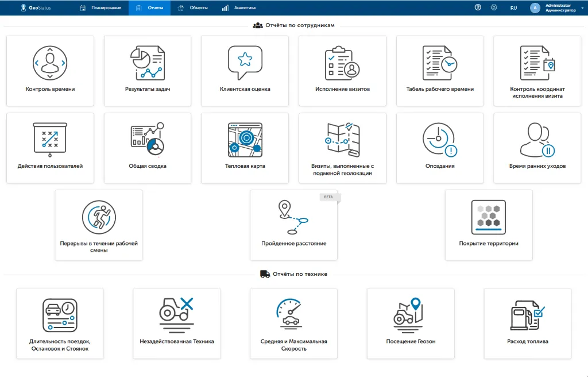Image resolution: width=588 pixels, height=377 pixels.
Task: Click the Табель рабочего времени label
Action: point(440,89)
